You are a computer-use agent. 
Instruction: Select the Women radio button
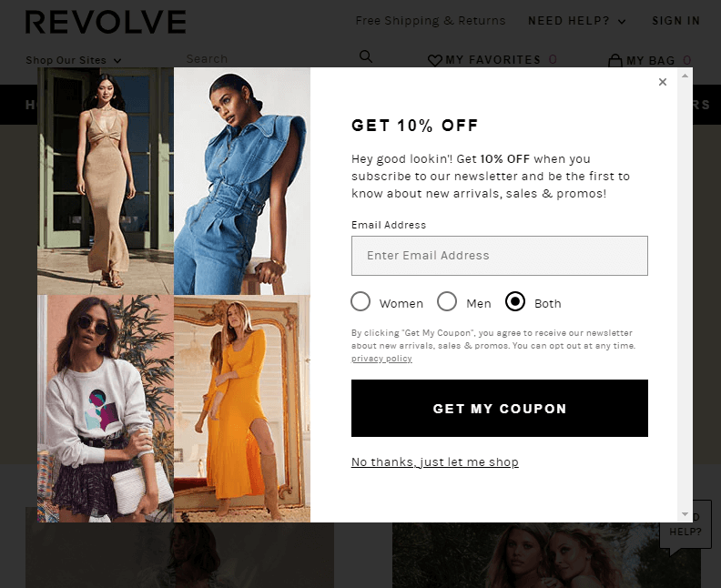coord(360,301)
